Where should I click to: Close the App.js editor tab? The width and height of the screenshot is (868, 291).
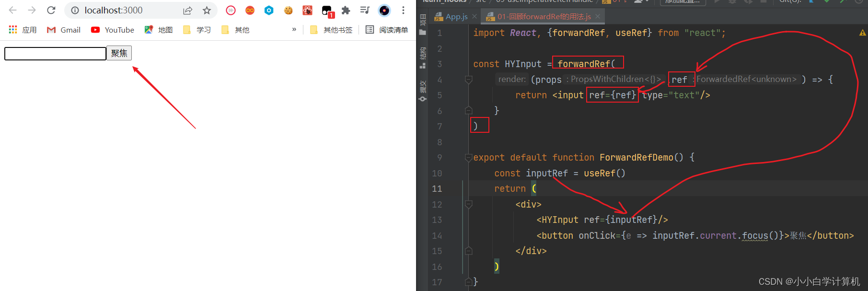[x=475, y=17]
